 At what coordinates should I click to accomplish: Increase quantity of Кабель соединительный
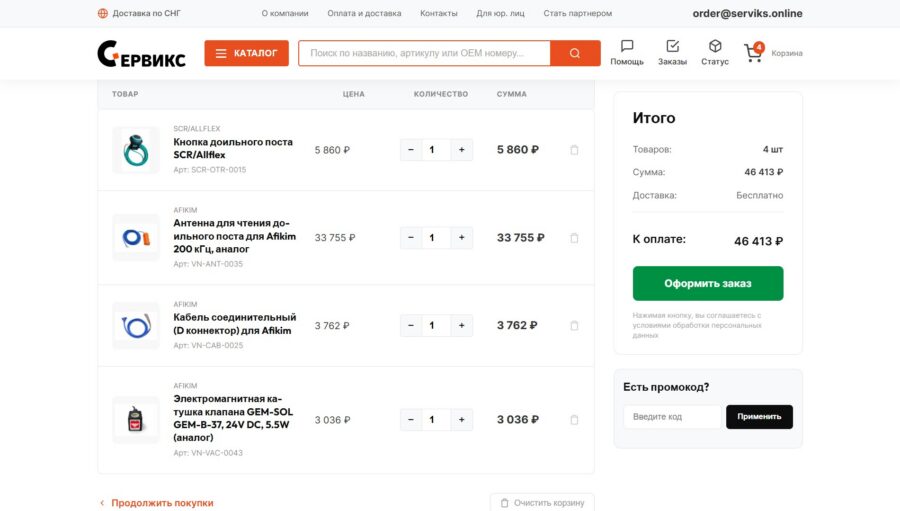(461, 326)
